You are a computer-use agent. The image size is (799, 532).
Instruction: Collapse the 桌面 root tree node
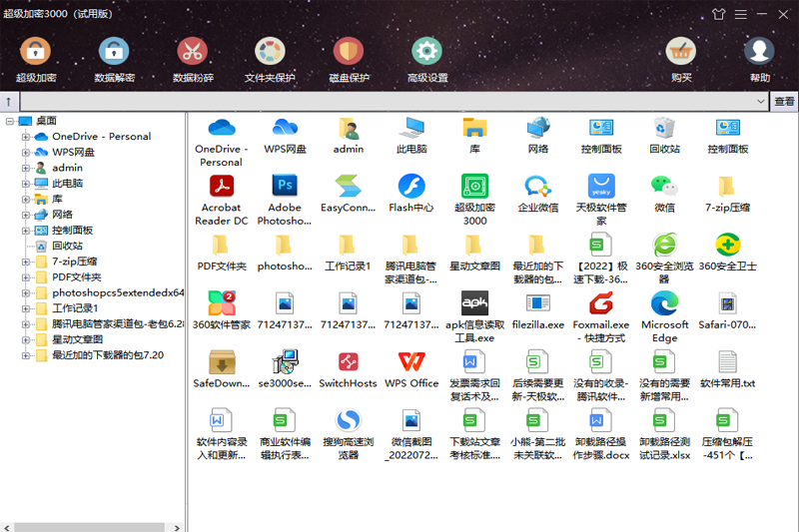pos(9,121)
